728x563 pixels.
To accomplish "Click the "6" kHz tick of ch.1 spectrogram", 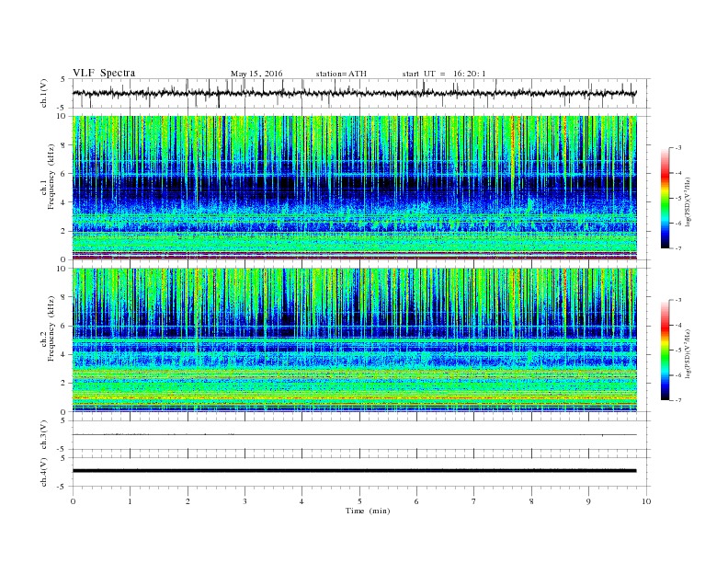I will tap(64, 173).
